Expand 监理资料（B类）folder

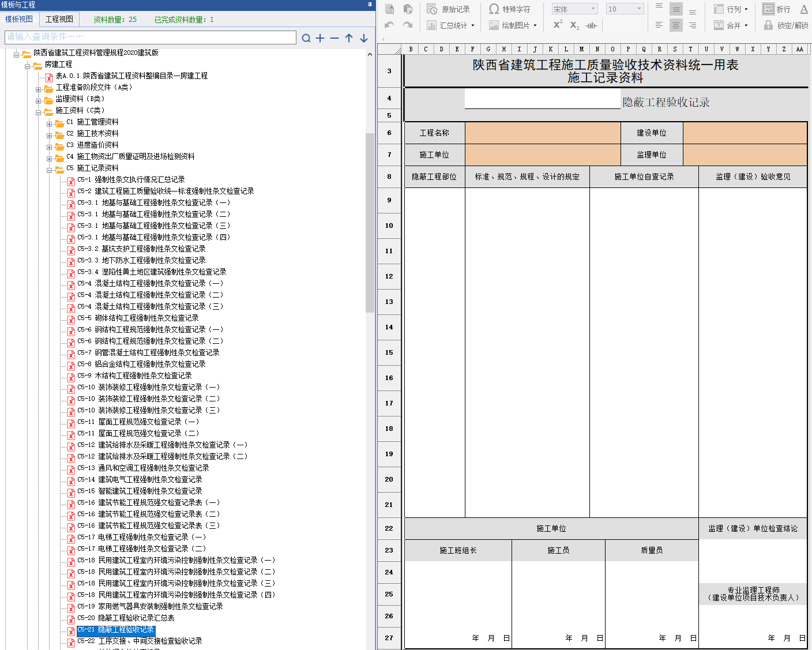[x=39, y=101]
